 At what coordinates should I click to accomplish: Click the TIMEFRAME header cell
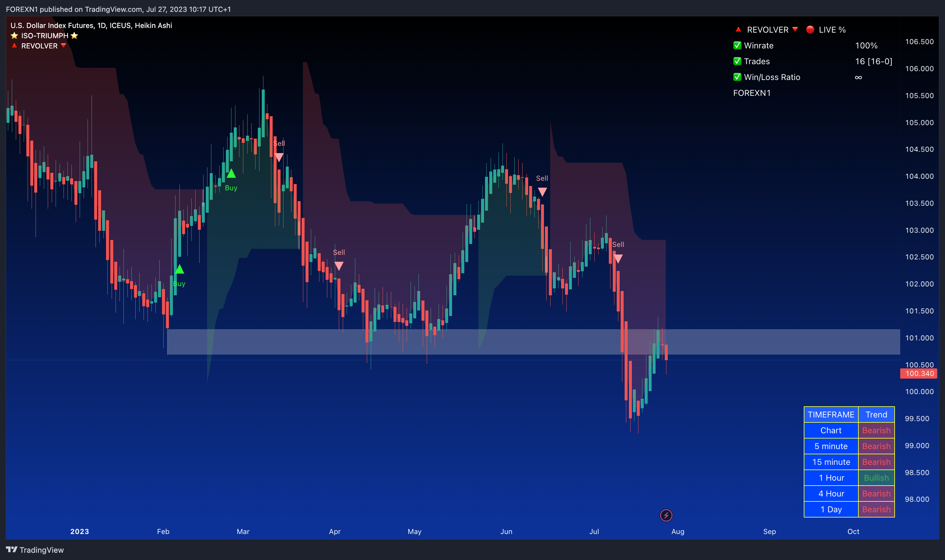click(x=831, y=414)
